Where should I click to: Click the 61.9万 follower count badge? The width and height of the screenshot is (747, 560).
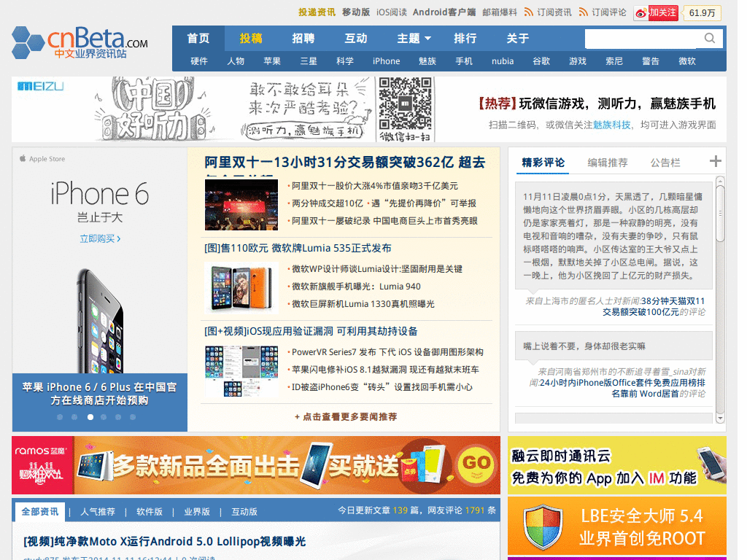tap(703, 13)
